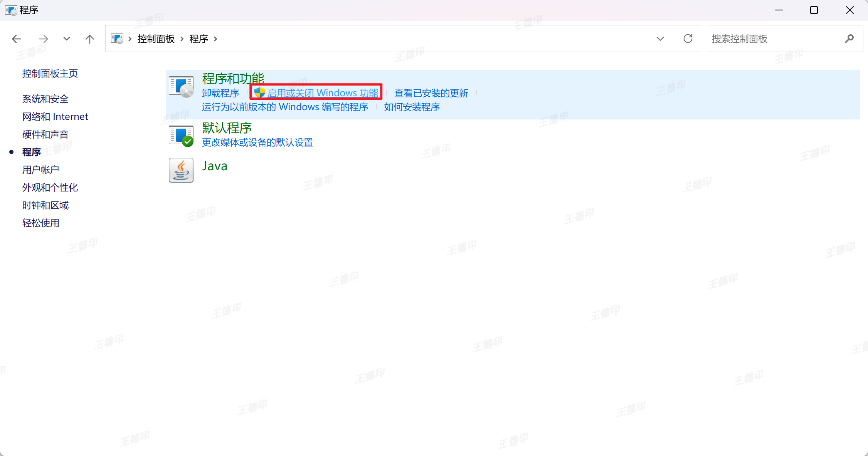The image size is (868, 456).
Task: Click 卸载程序 link
Action: click(220, 93)
